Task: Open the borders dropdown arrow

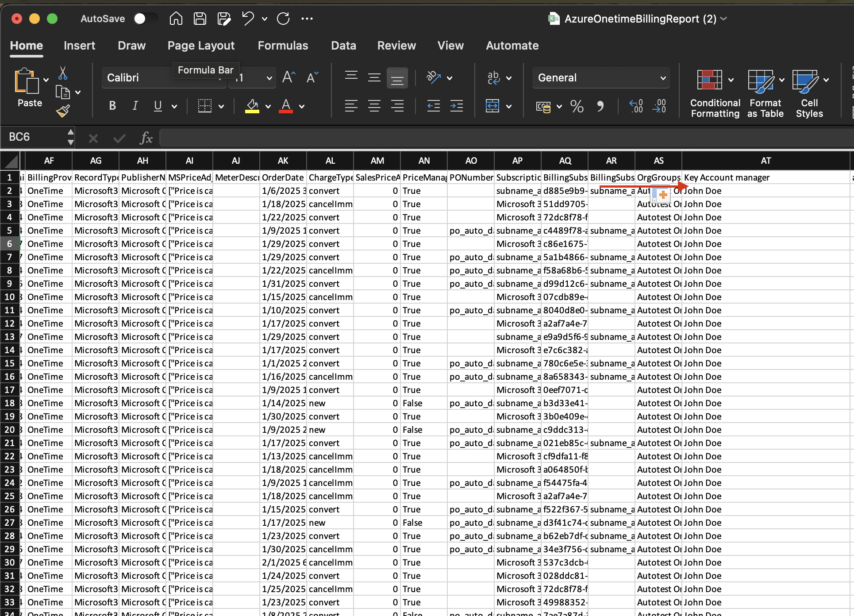Action: point(221,106)
